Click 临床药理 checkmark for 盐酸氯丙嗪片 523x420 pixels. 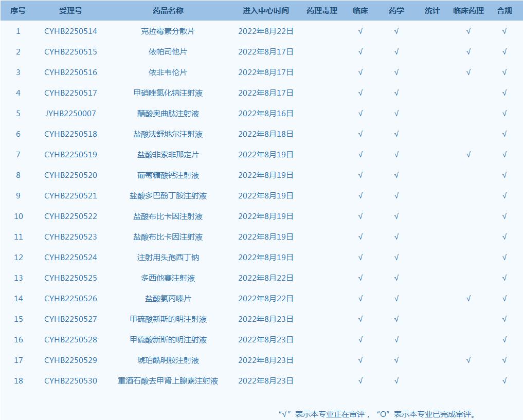coord(468,299)
